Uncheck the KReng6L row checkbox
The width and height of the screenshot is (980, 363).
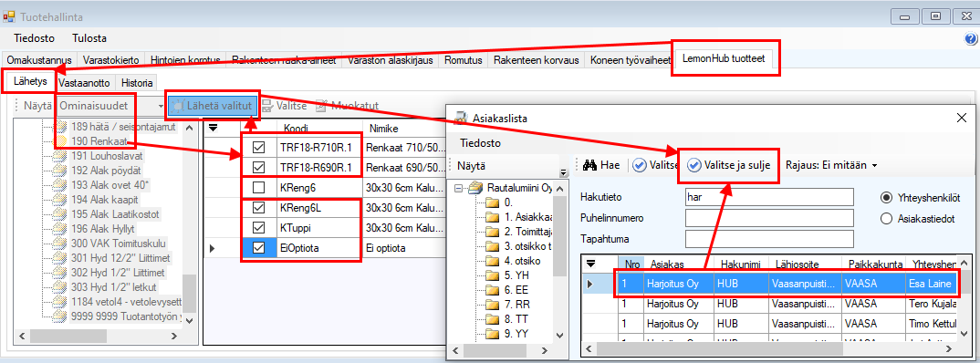pyautogui.click(x=258, y=207)
